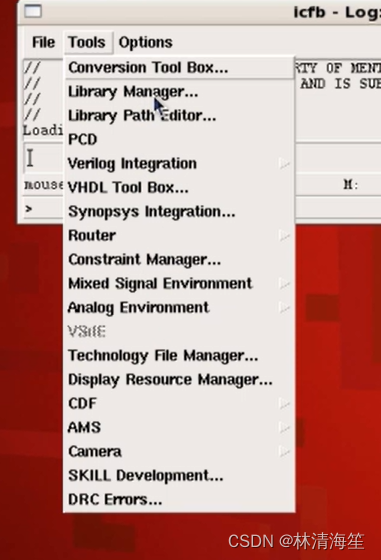This screenshot has width=381, height=560.
Task: Expand Mixed Signal Environment submenu arrow
Action: click(285, 284)
